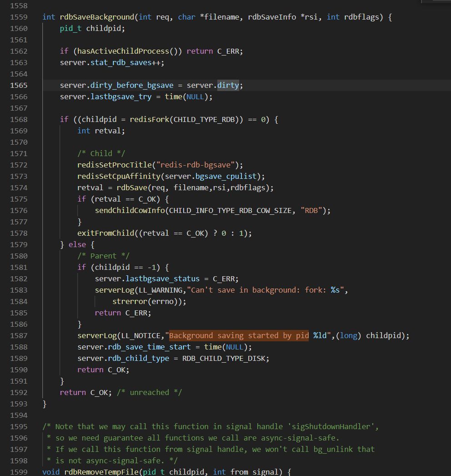451x476 pixels.
Task: Click the rdb_child_type member
Action: tap(139, 359)
